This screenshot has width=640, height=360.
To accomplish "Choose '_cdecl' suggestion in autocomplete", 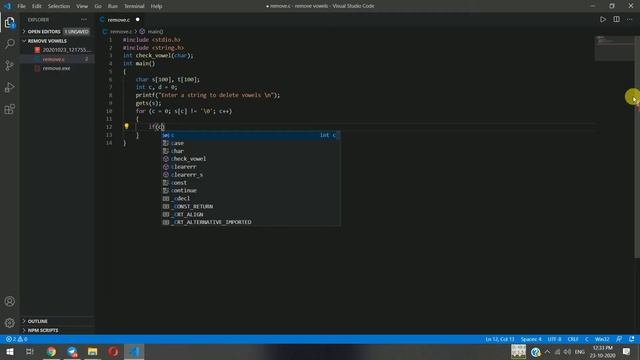I will pos(251,198).
